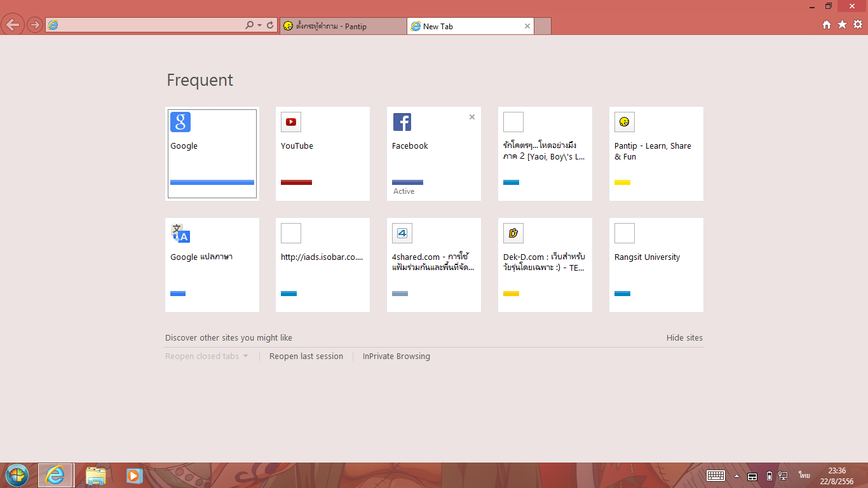
Task: Click the yellow activity bar on Pantip tile
Action: pos(622,182)
